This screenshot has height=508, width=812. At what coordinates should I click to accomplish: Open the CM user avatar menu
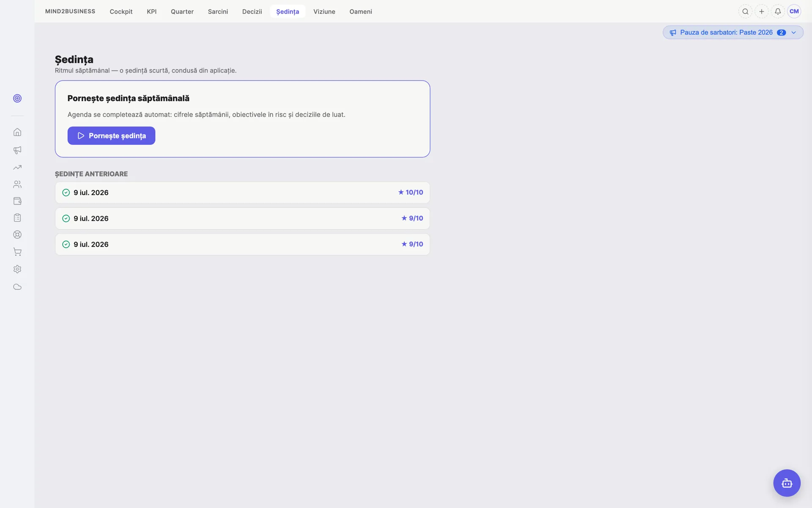794,11
